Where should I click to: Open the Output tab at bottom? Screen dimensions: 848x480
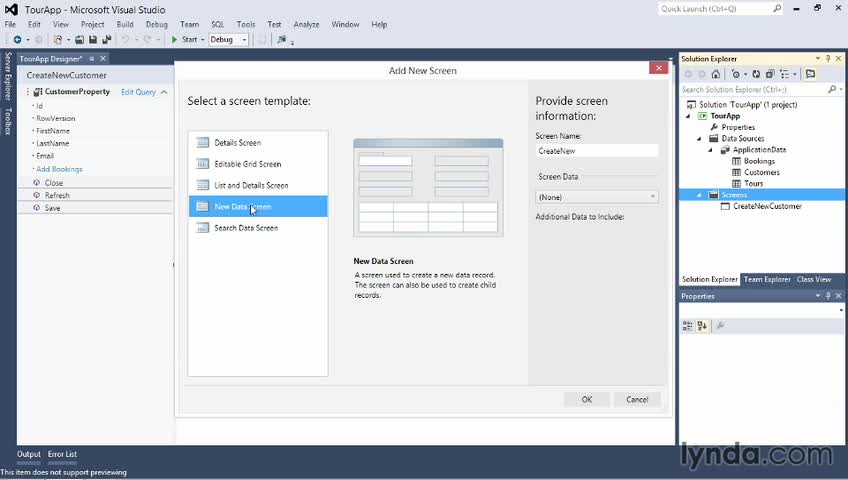29,454
